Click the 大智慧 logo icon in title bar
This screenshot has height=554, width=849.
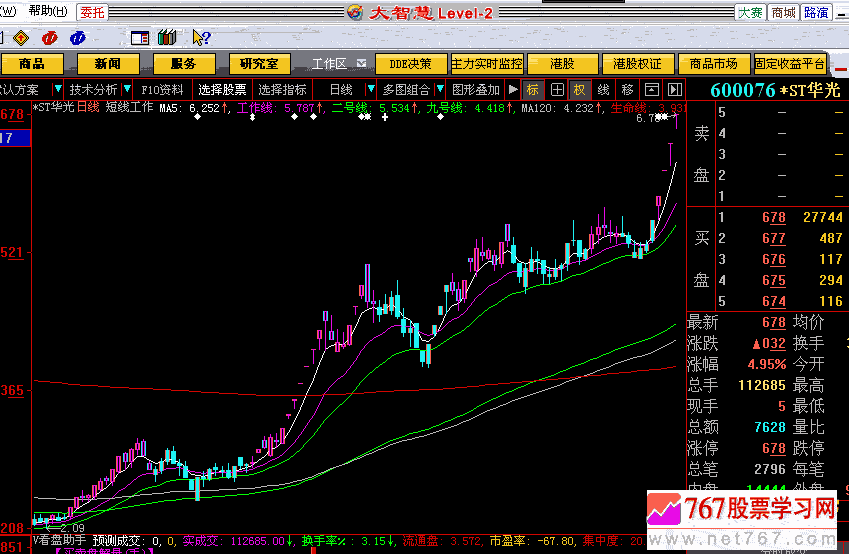coord(355,12)
